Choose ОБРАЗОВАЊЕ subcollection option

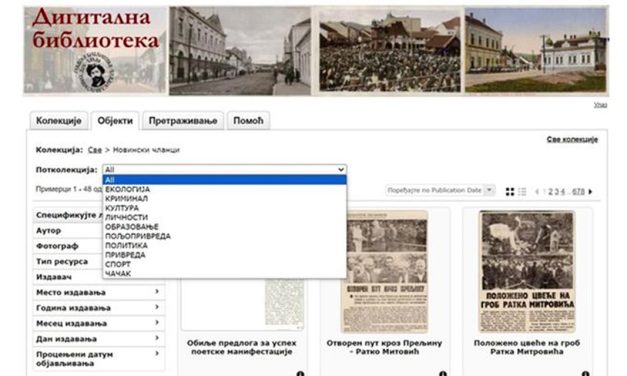[x=224, y=227]
